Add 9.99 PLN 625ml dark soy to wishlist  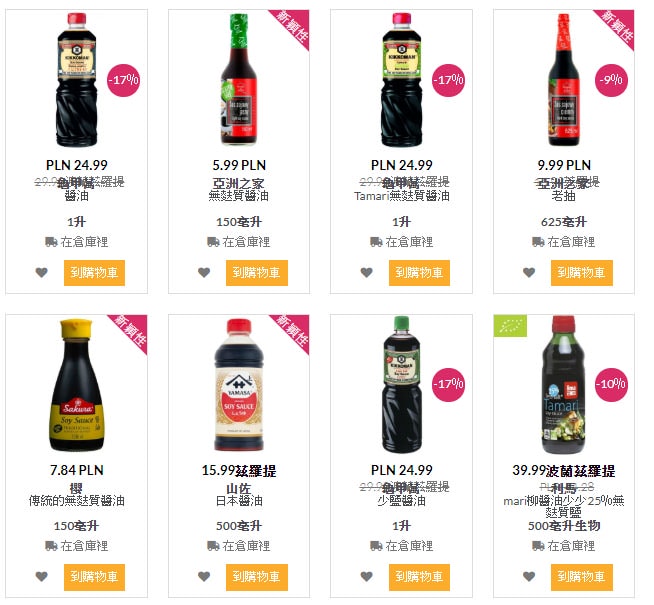(x=529, y=273)
